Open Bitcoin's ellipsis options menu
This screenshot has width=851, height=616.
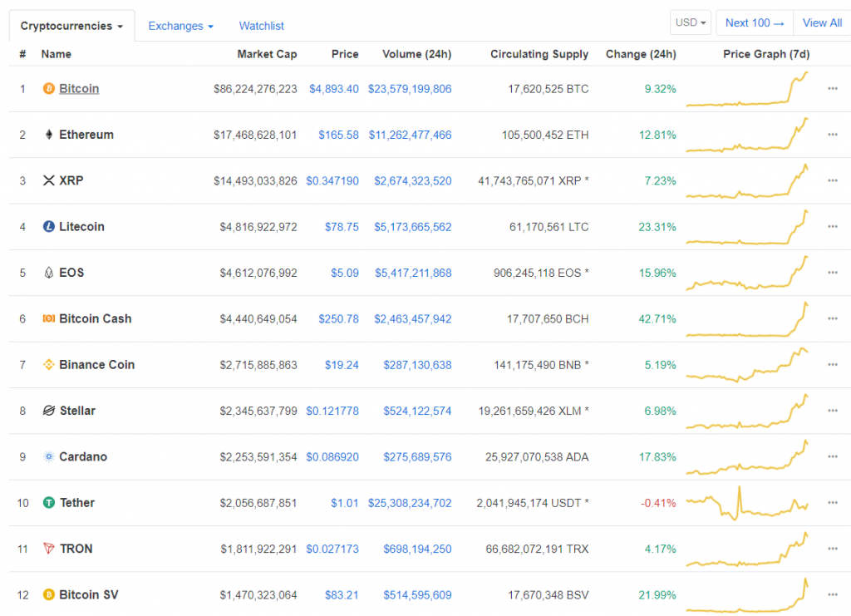[x=832, y=88]
